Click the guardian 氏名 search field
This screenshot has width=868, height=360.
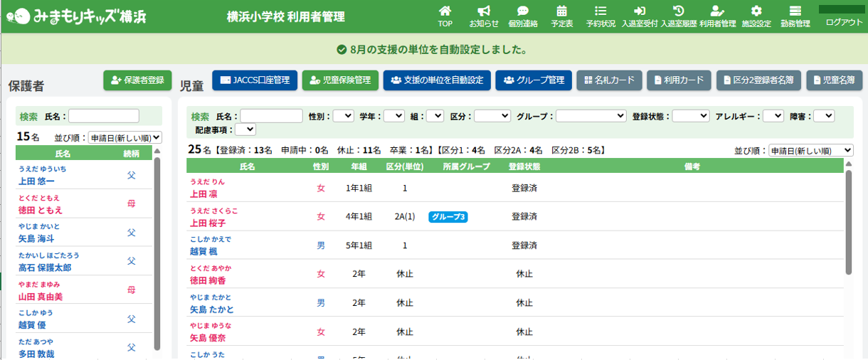[104, 116]
